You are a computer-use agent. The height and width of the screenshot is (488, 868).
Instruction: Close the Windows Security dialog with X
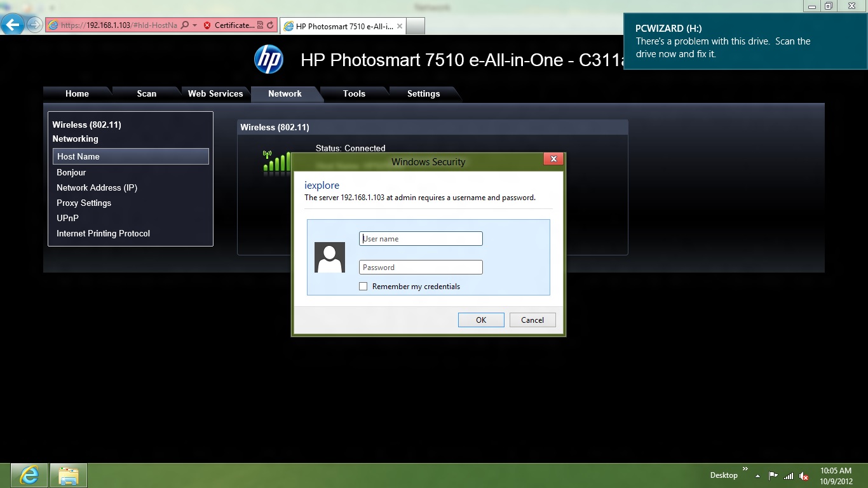(553, 159)
